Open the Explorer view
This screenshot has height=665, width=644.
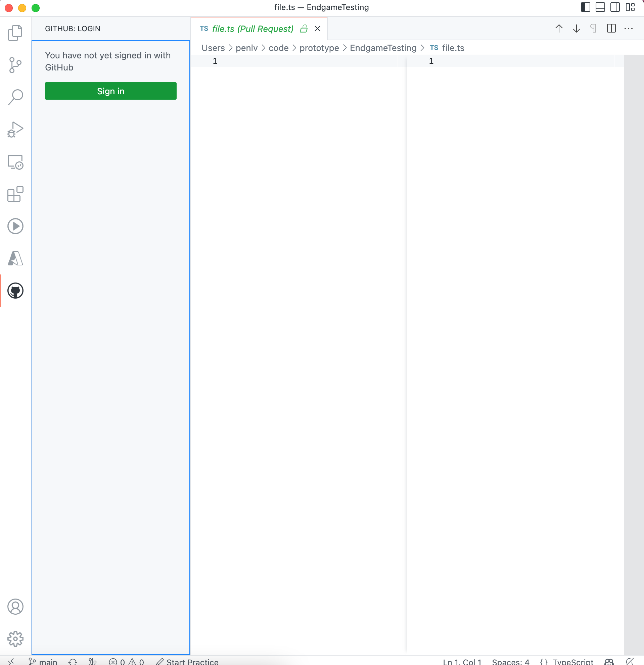pyautogui.click(x=15, y=32)
